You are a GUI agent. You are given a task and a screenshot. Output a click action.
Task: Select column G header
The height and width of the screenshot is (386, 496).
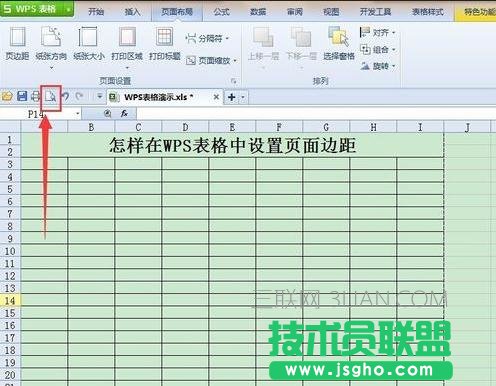click(x=326, y=127)
